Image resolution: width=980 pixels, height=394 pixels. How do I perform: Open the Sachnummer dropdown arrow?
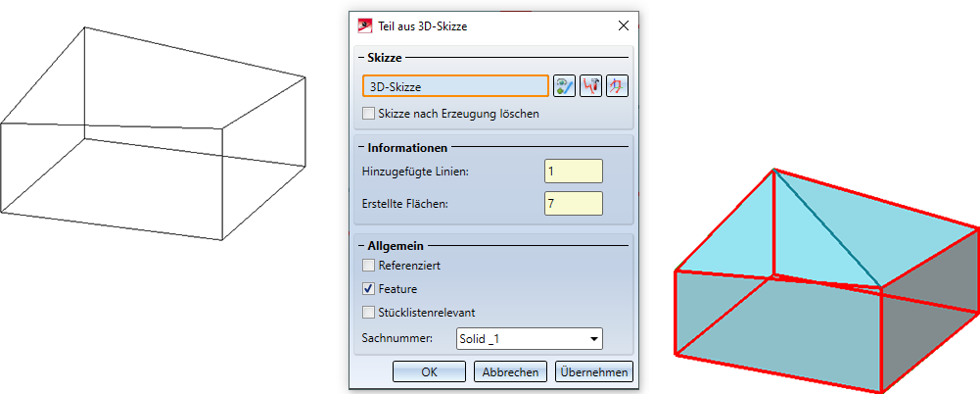click(593, 339)
